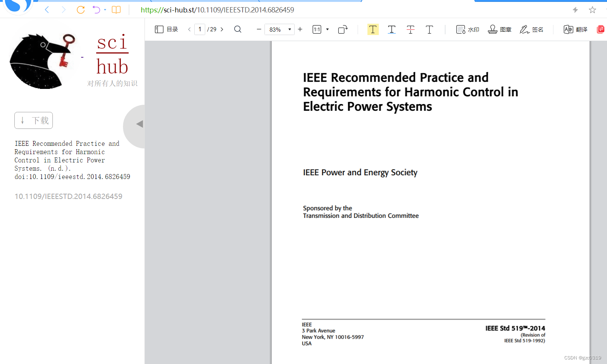Click the DOI 10.1109/IEEESTD.2014.6826459 link

tap(68, 196)
